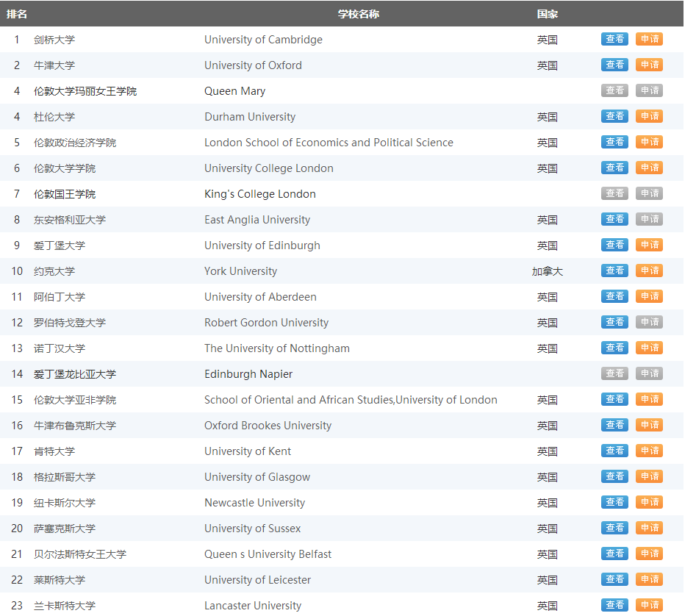The image size is (696, 616).
Task: Click gray 查看 for Edinburgh Napier
Action: coord(614,373)
